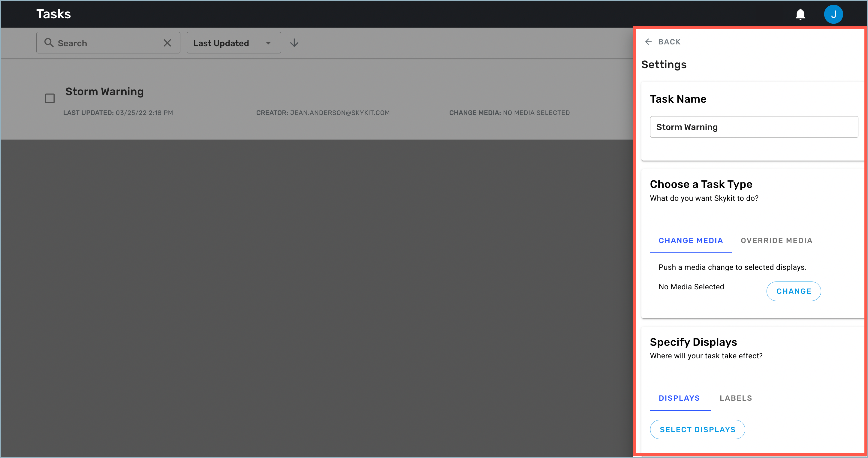Click the user avatar icon
The height and width of the screenshot is (458, 868).
tap(833, 14)
